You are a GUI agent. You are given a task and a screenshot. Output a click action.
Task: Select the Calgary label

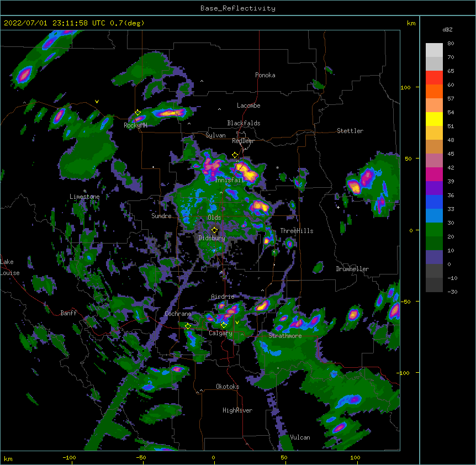[220, 333]
